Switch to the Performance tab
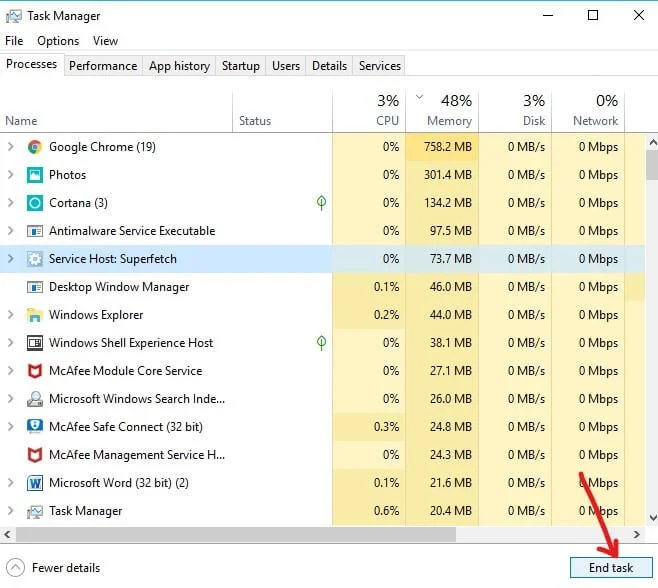The width and height of the screenshot is (658, 588). 103,66
